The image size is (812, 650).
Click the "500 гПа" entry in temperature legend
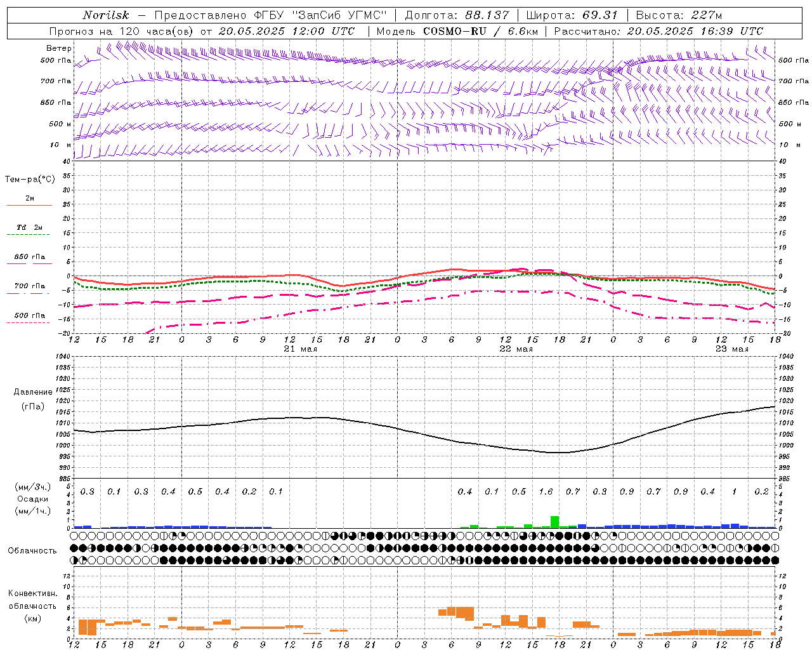(29, 315)
